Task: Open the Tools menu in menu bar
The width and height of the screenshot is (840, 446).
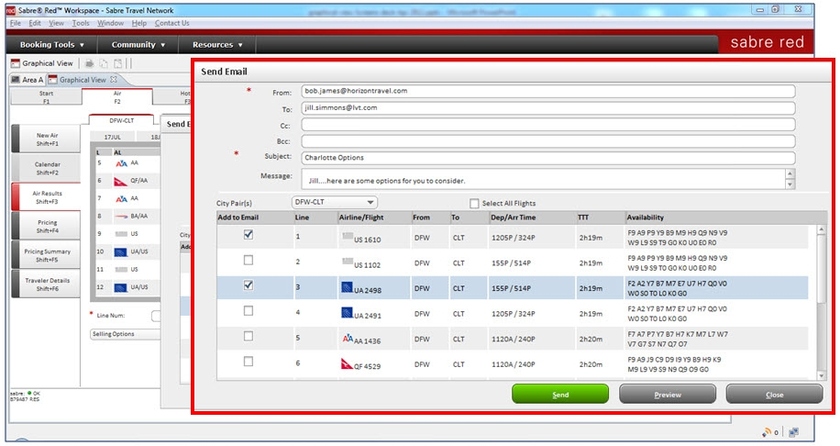Action: (x=81, y=23)
